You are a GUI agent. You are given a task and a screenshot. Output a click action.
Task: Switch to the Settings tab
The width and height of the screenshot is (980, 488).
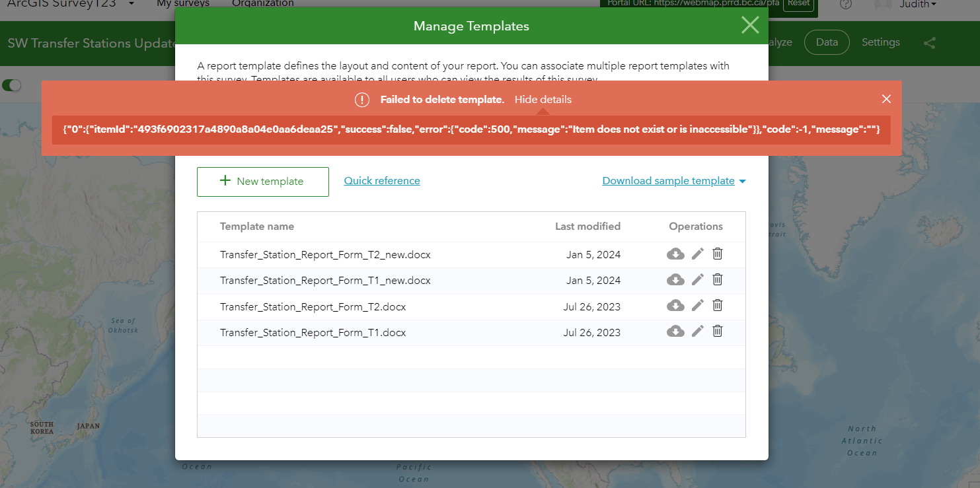(881, 42)
